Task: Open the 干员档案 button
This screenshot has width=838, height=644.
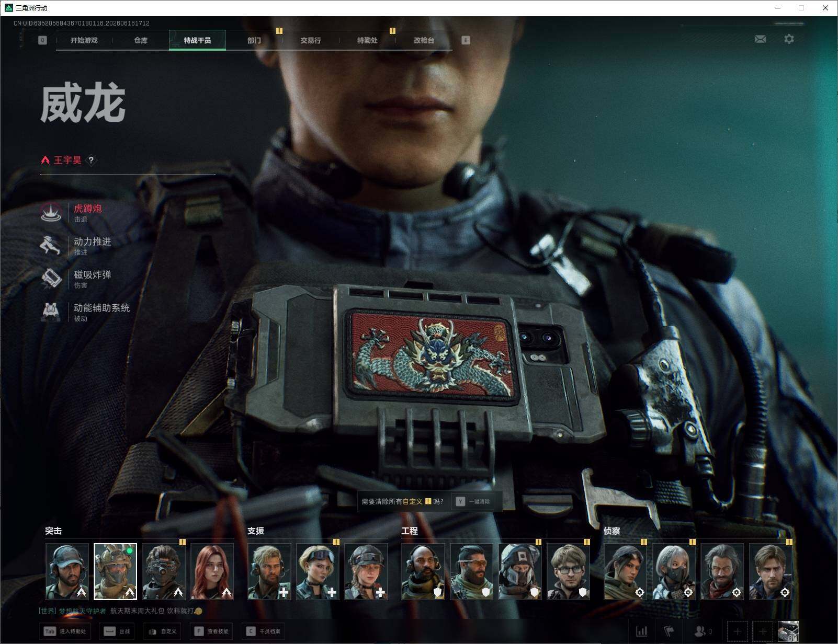Action: 264,631
